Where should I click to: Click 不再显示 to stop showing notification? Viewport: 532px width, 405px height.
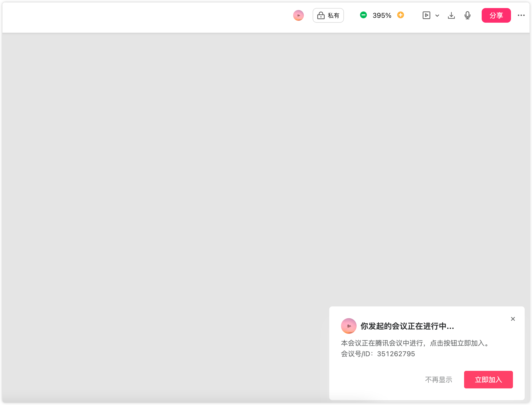(x=438, y=380)
